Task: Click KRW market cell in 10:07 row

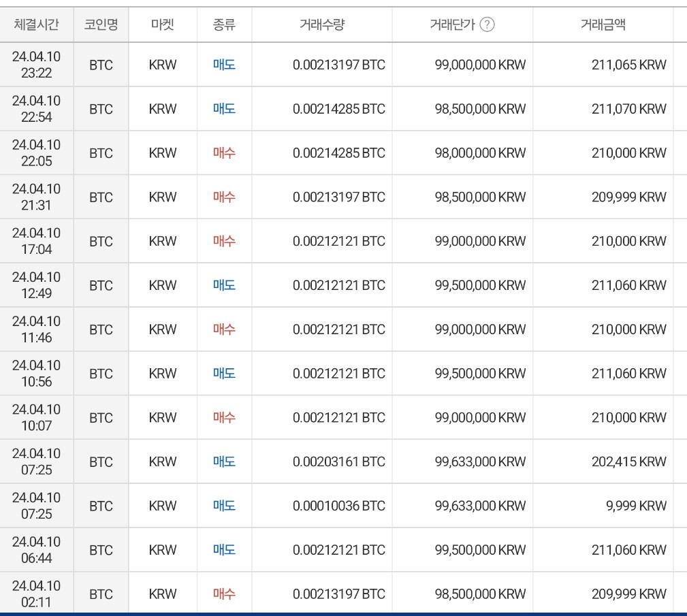Action: [163, 417]
